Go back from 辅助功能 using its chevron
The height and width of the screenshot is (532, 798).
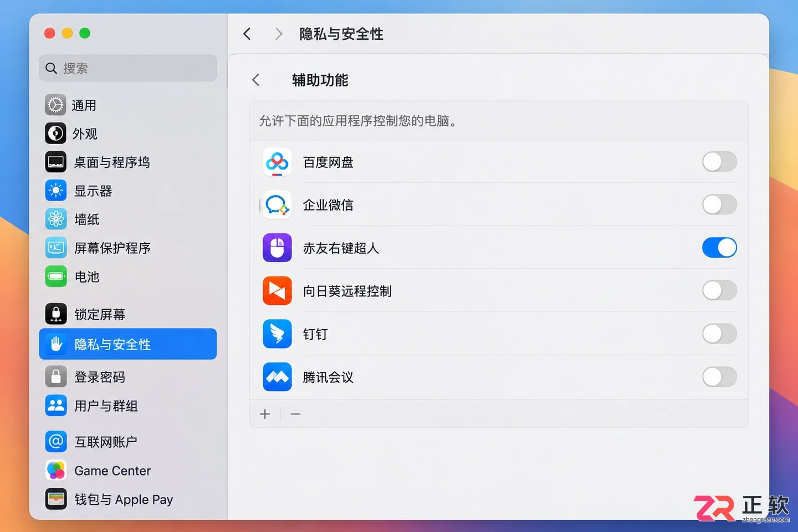pyautogui.click(x=255, y=80)
